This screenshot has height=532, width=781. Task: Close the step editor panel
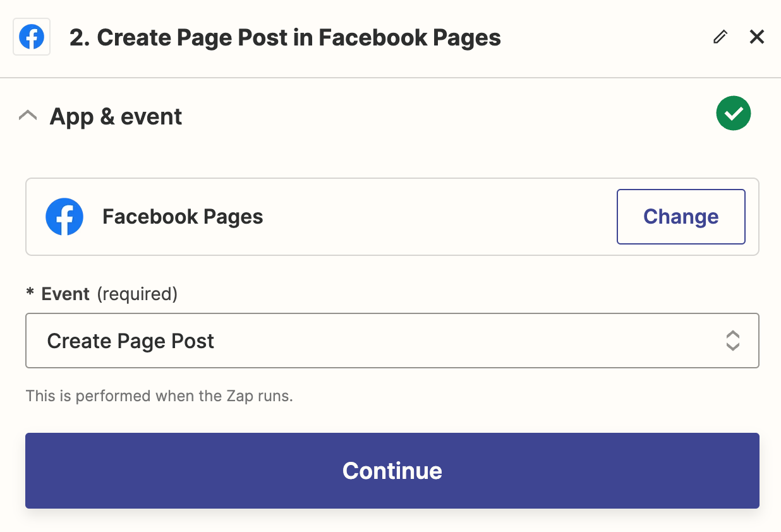[x=756, y=37]
